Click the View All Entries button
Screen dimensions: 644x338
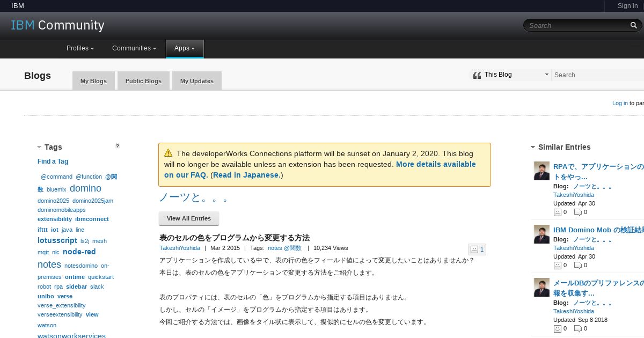[189, 218]
